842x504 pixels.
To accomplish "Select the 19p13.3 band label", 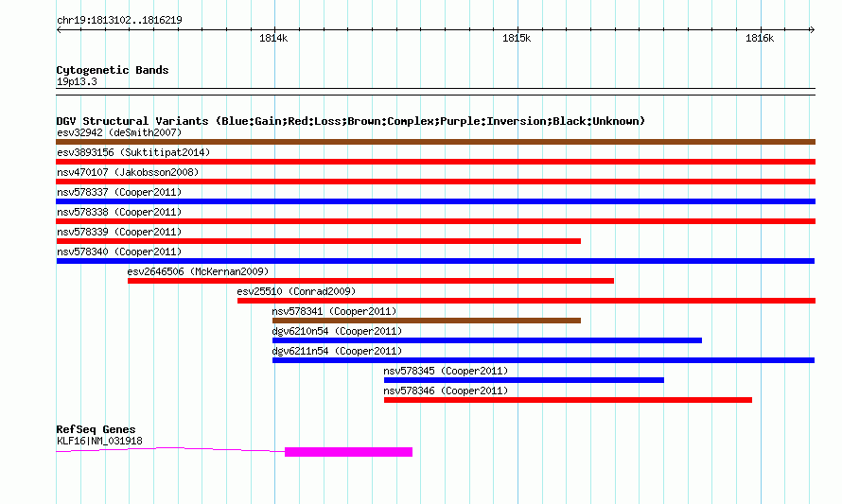I will [x=77, y=82].
